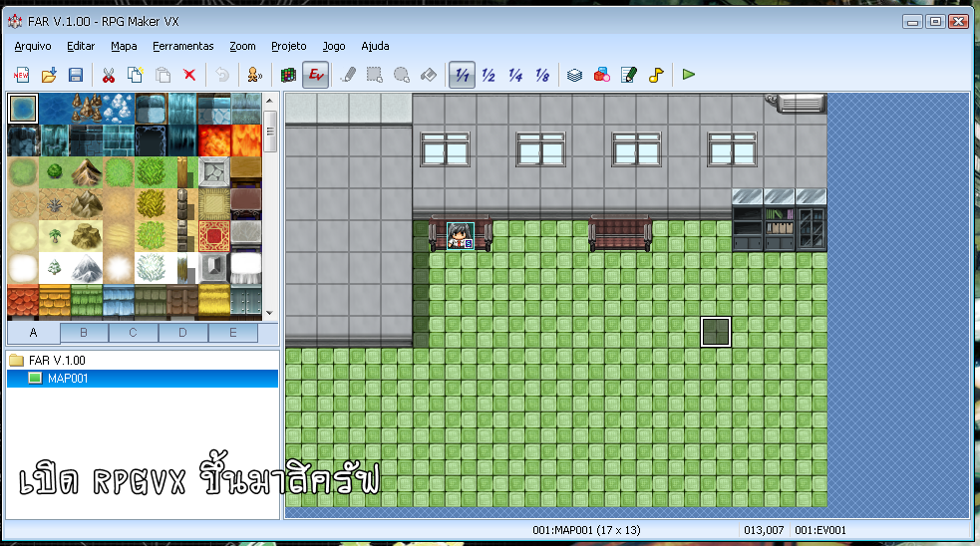Pick the snowy mountain tile in palette
Image resolution: width=980 pixels, height=546 pixels.
pos(87,268)
